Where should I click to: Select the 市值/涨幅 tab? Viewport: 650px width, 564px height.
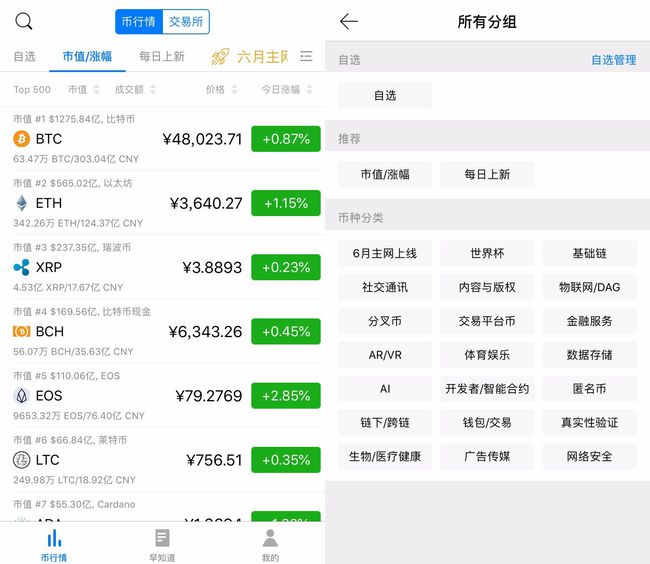coord(87,56)
